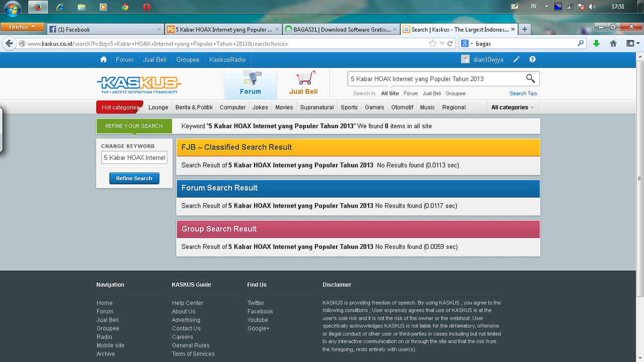
Task: Launch Internet Explorer from taskbar
Action: pyautogui.click(x=60, y=7)
